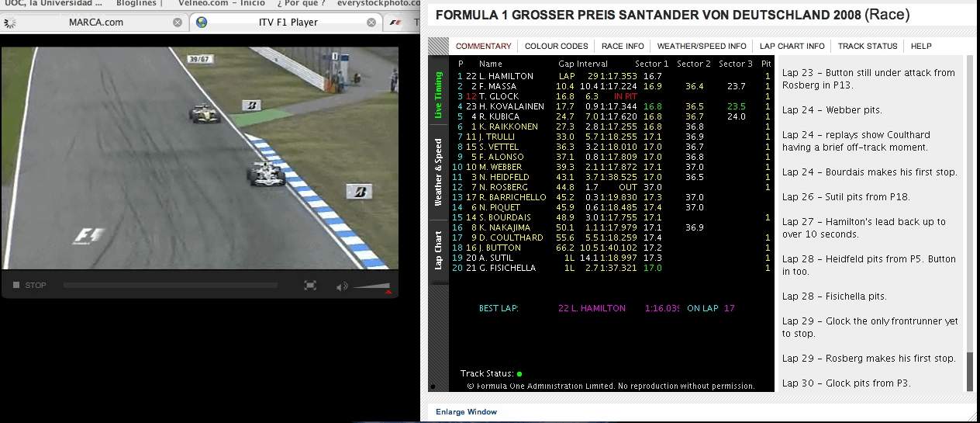Image resolution: width=980 pixels, height=423 pixels.
Task: Open the TRACK STATUS tab
Action: 868,47
